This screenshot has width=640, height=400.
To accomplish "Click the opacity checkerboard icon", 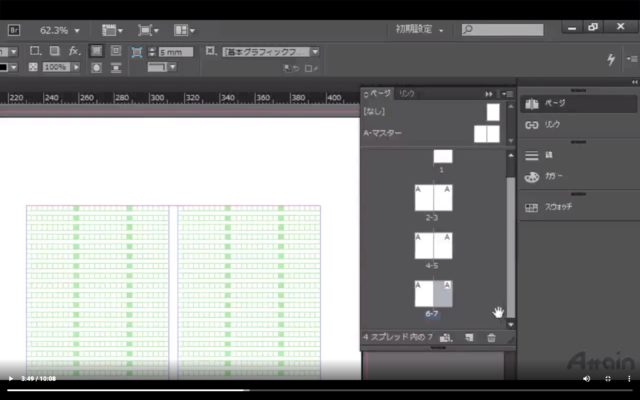I will coord(33,67).
